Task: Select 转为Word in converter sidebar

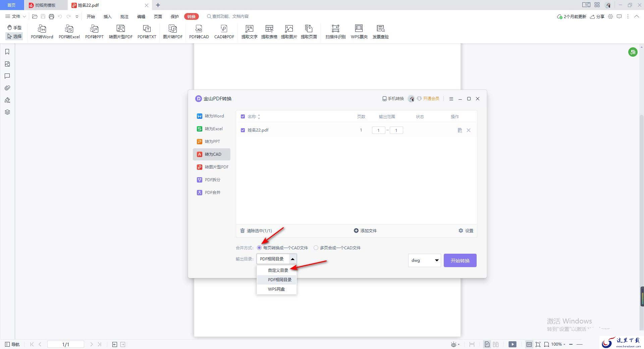Action: pyautogui.click(x=211, y=116)
